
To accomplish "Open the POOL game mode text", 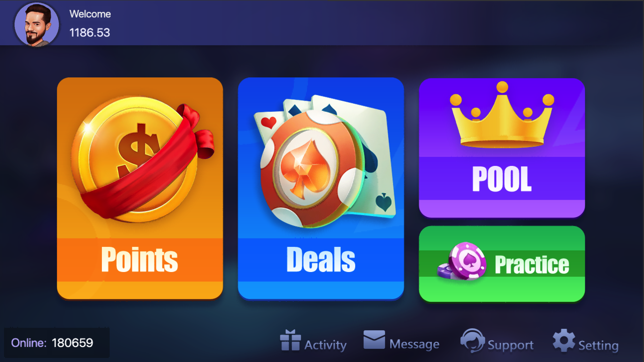I will [x=502, y=179].
